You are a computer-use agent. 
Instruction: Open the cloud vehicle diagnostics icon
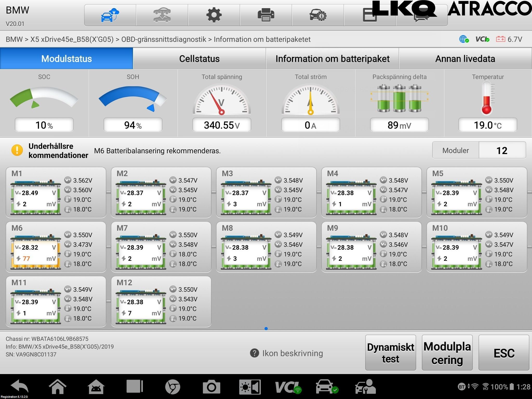[x=110, y=15]
